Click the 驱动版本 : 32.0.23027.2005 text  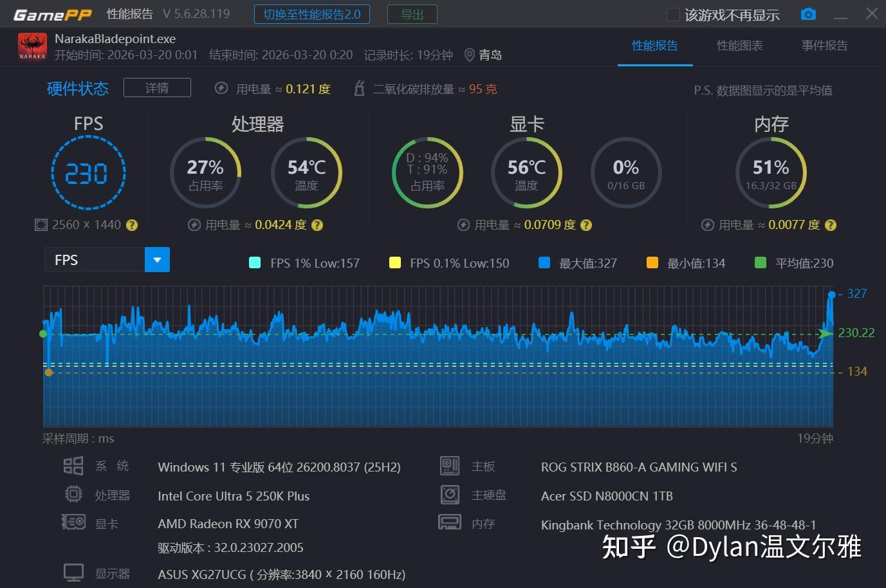coord(230,548)
